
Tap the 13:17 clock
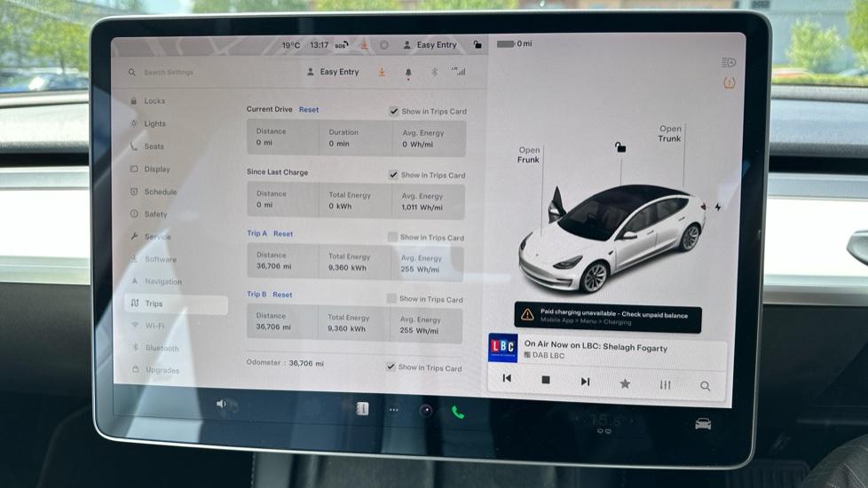pos(319,45)
